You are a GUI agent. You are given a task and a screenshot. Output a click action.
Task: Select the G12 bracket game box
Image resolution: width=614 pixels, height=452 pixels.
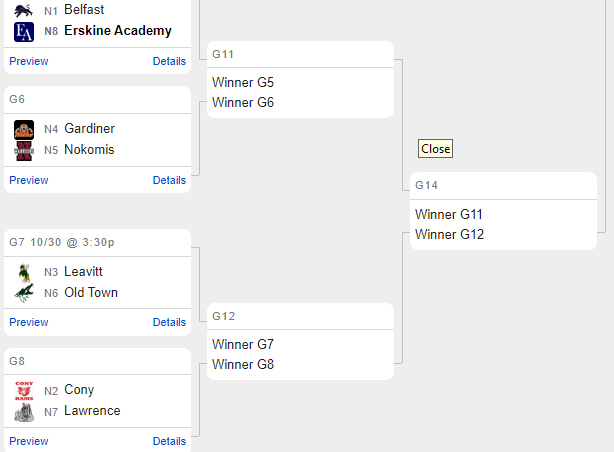pos(300,342)
